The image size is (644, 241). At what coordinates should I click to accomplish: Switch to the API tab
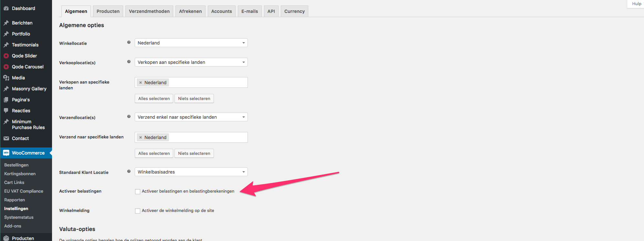[271, 11]
